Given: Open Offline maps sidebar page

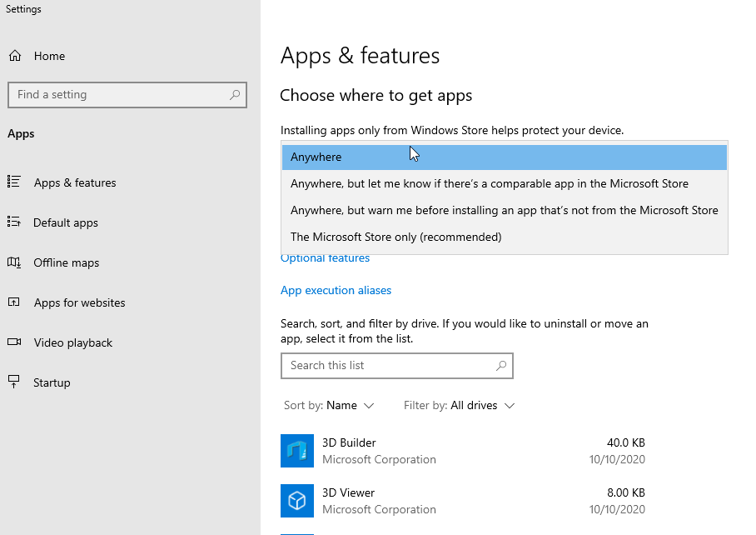Looking at the screenshot, I should 66,263.
